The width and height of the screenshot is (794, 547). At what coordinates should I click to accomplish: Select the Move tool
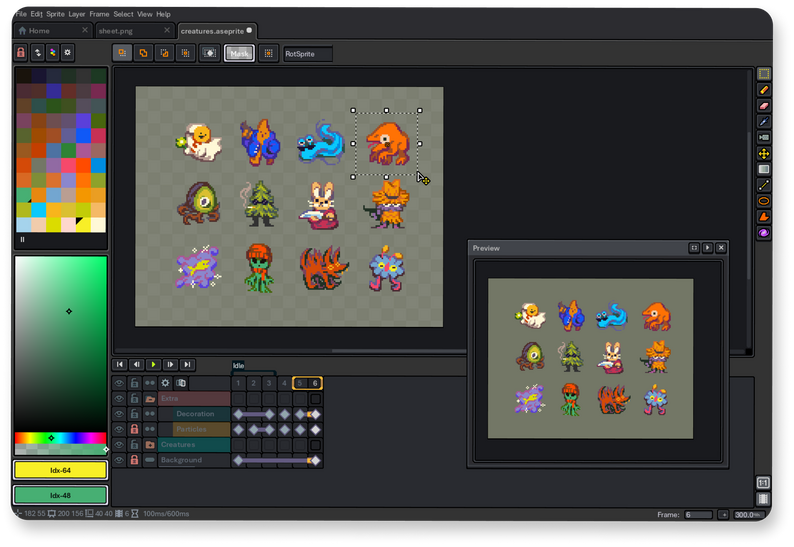(764, 153)
